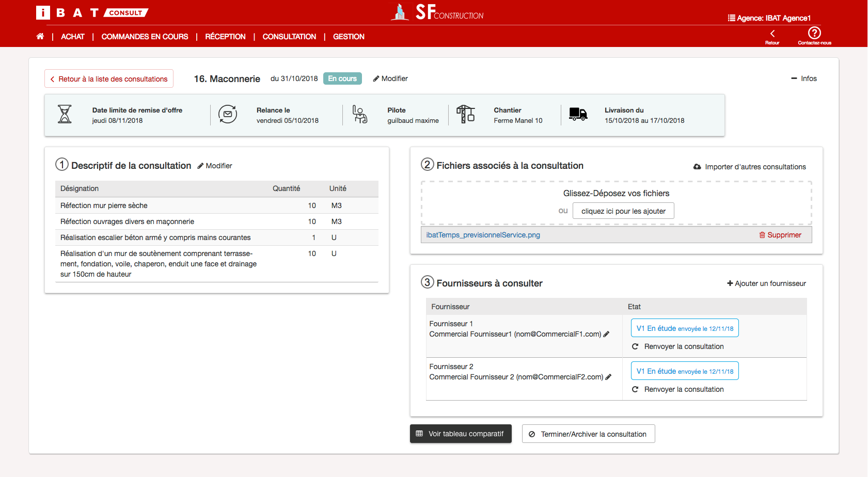
Task: Click Voir tableau comparatif button
Action: click(x=461, y=434)
